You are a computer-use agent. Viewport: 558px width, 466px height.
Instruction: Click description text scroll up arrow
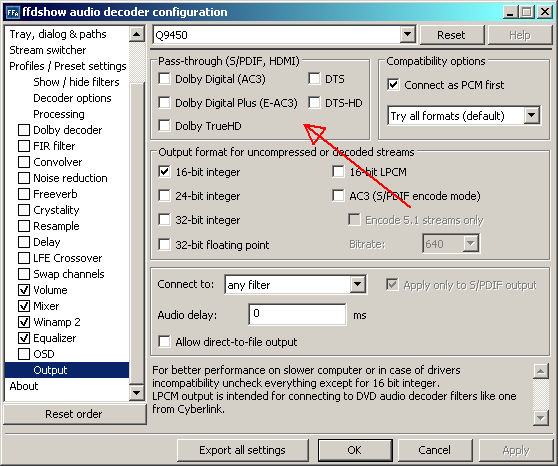pos(541,372)
